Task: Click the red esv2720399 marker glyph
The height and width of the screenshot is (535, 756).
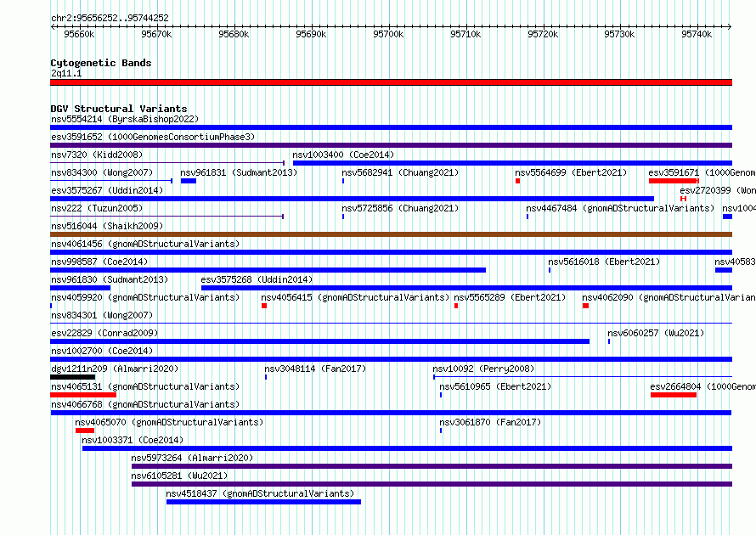Action: coord(683,199)
